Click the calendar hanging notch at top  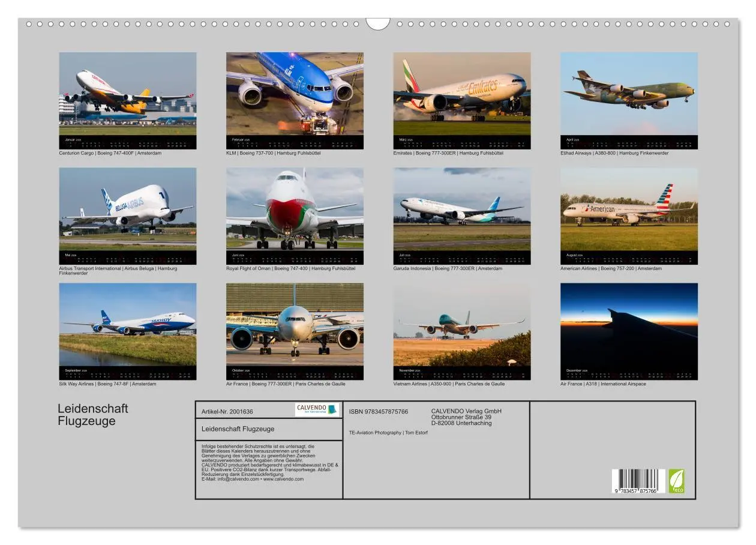point(378,24)
